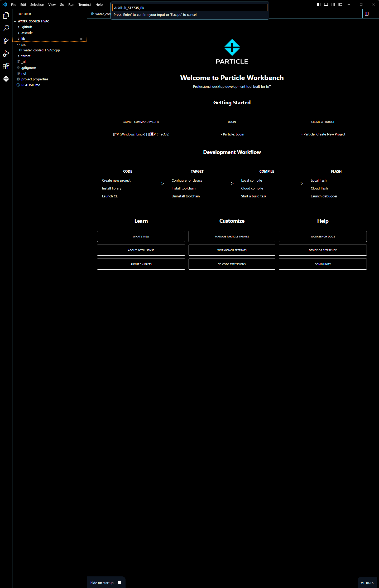This screenshot has height=588, width=379.
Task: Collapse the src folder
Action: 23,45
